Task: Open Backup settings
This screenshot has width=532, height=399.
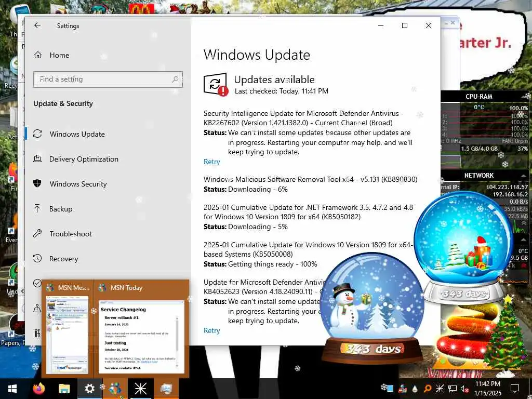Action: [x=61, y=209]
